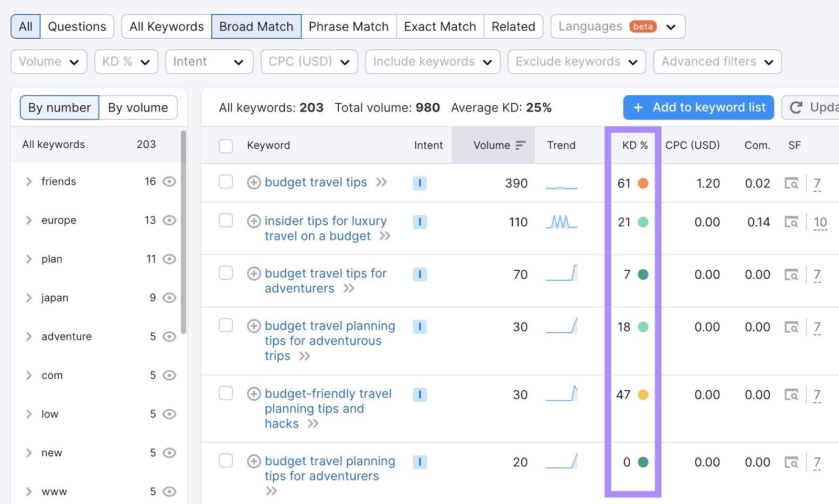Click the Intent badge for "insider tips for luxury travel"
Image resolution: width=839 pixels, height=504 pixels.
(x=419, y=222)
